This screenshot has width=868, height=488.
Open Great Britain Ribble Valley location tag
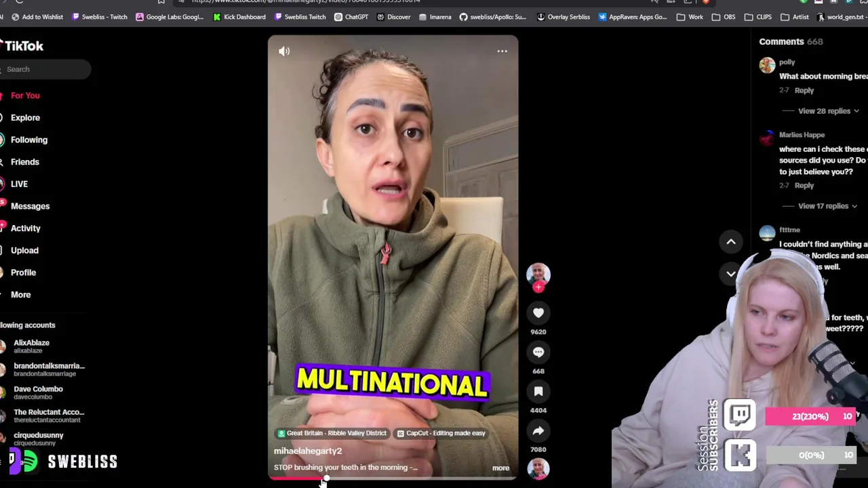[x=332, y=433]
